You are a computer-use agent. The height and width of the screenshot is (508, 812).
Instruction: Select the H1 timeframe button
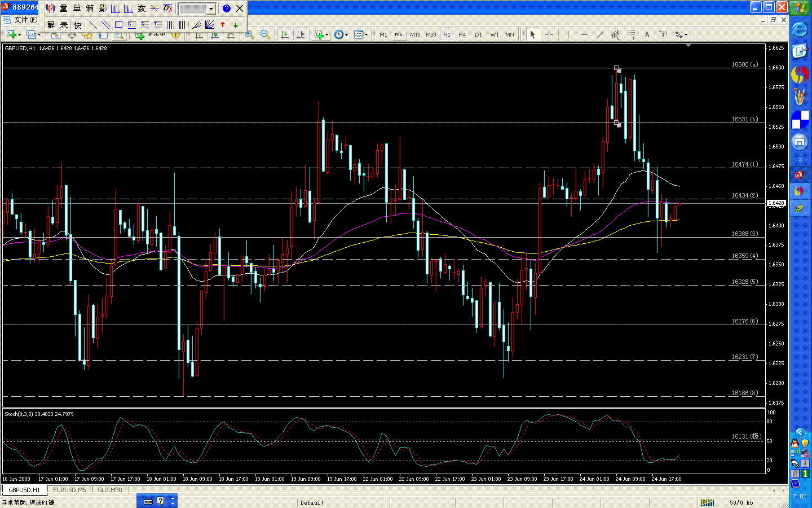tap(447, 34)
